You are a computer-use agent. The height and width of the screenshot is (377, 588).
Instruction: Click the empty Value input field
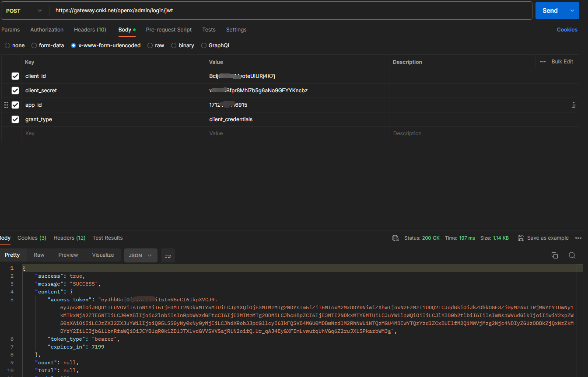(x=297, y=133)
